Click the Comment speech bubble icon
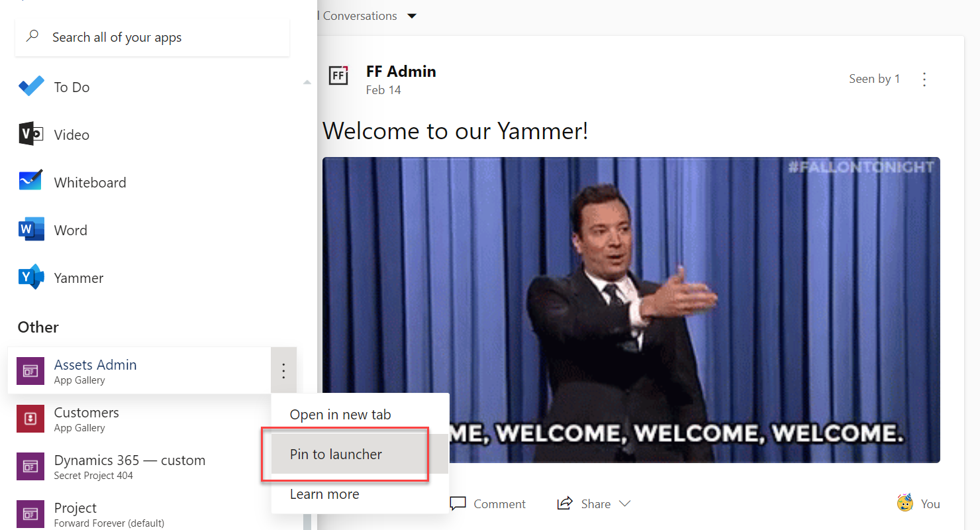The image size is (980, 530). (458, 503)
